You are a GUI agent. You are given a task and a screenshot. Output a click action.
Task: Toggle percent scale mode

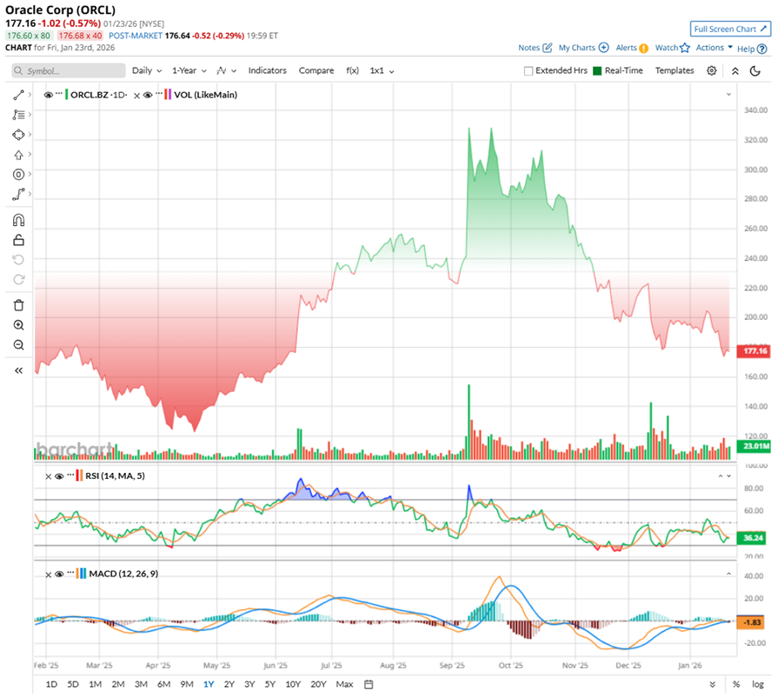(736, 684)
